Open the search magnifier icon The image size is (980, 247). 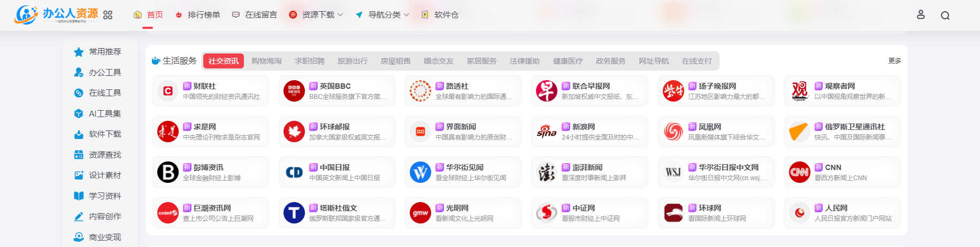[945, 16]
